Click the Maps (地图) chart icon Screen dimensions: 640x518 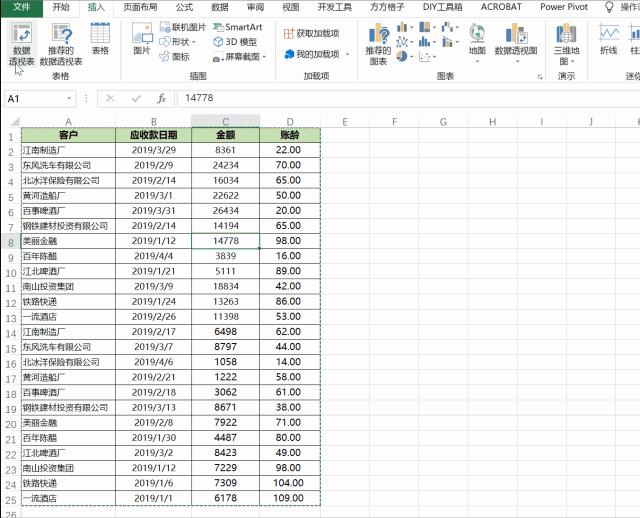[x=477, y=33]
